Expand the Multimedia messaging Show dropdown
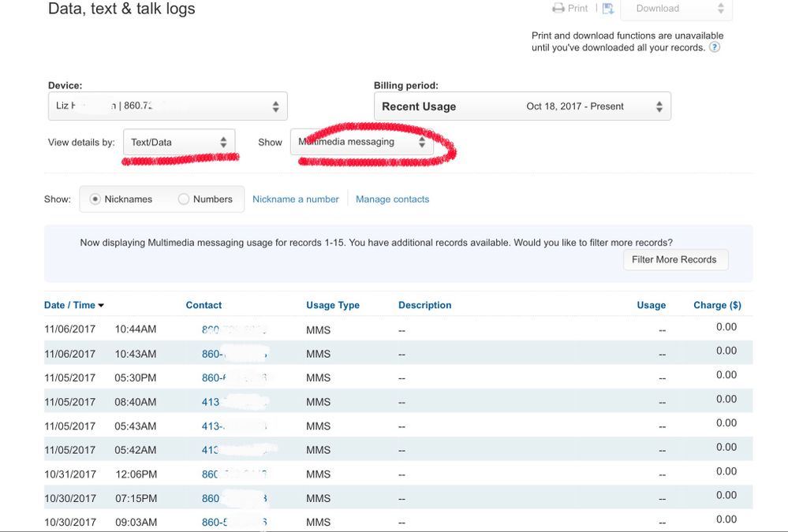The image size is (788, 532). click(361, 142)
